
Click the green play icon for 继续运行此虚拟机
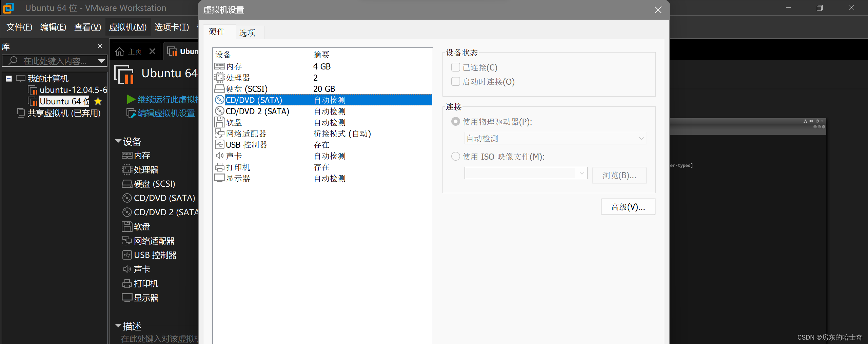131,99
